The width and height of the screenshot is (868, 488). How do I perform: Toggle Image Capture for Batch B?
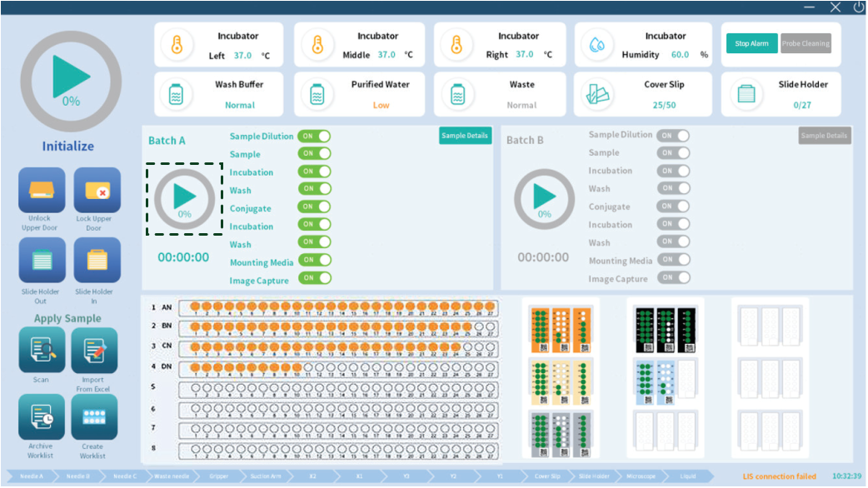tap(673, 277)
